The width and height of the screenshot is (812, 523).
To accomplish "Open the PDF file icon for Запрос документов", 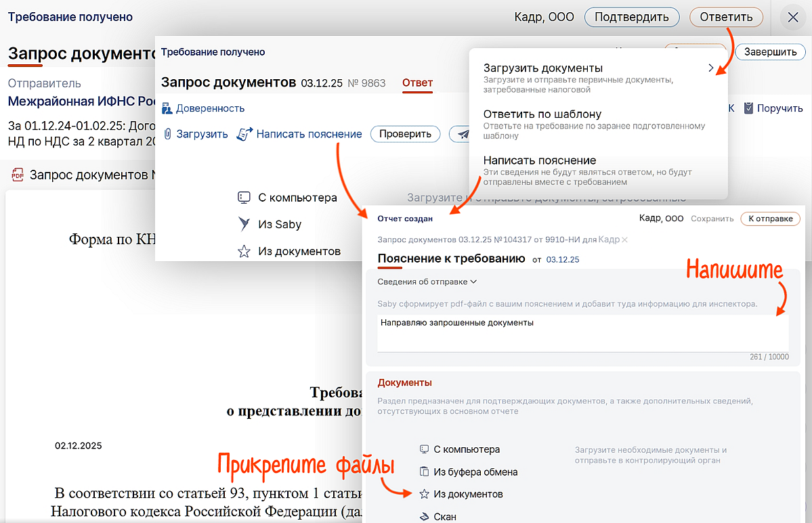I will click(18, 175).
